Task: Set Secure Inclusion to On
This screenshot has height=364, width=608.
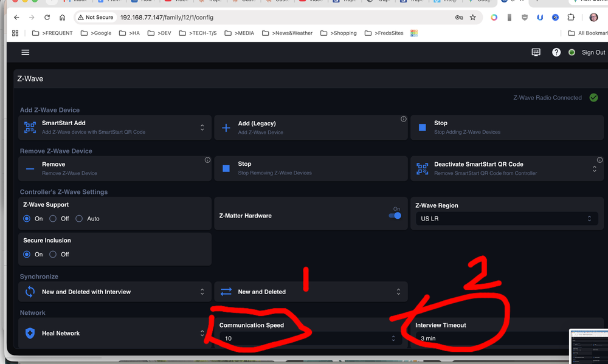Action: (27, 254)
